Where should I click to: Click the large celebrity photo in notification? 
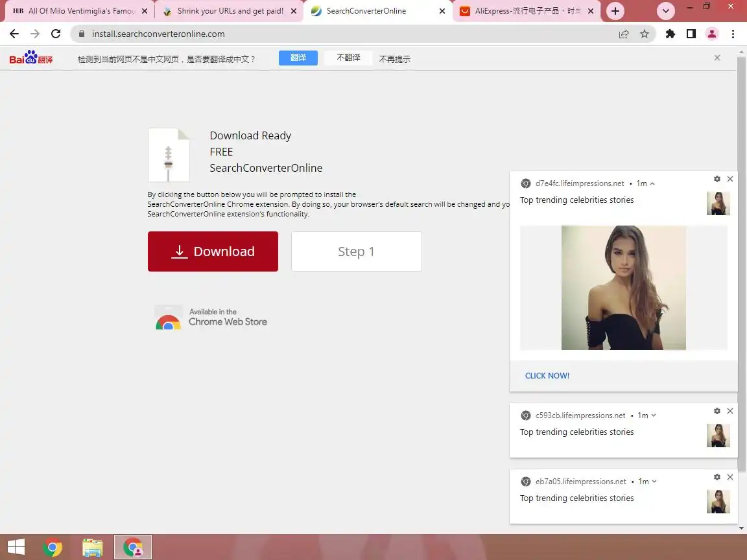pos(624,288)
